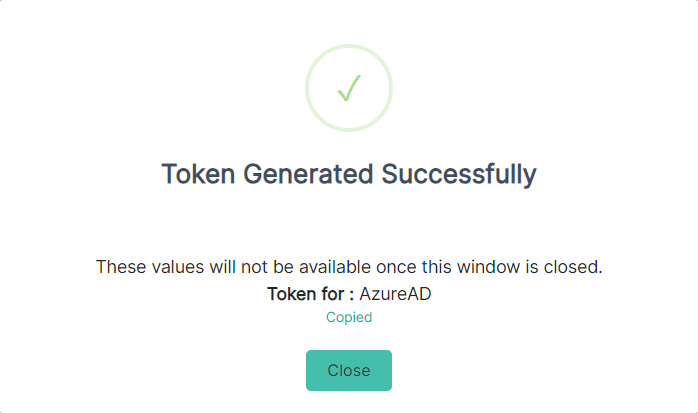The height and width of the screenshot is (413, 698).
Task: Click the word 'Token' in dialog heading
Action: (x=198, y=174)
